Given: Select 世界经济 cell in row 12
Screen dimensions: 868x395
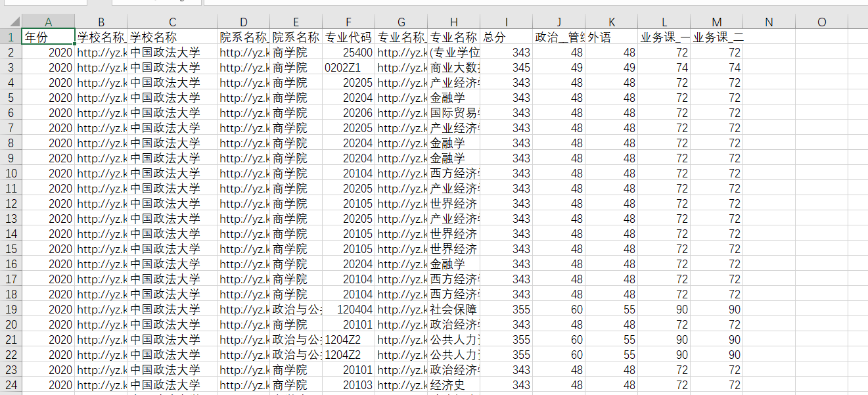Looking at the screenshot, I should click(x=454, y=203).
